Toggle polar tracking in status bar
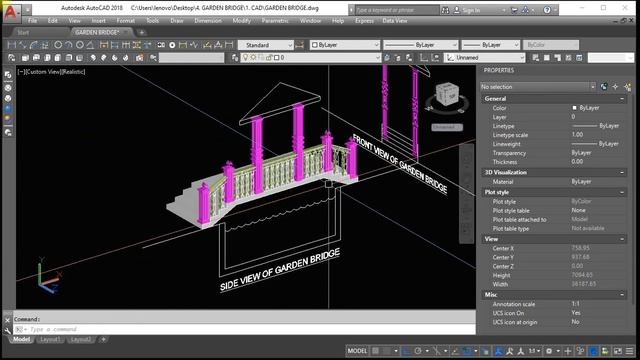Image resolution: width=640 pixels, height=360 pixels. tap(418, 351)
